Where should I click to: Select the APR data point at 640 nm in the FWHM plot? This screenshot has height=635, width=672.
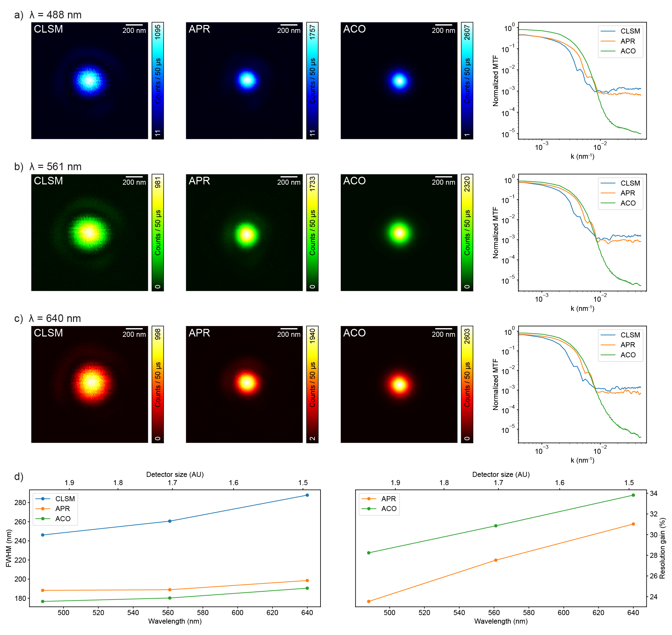[x=307, y=581]
